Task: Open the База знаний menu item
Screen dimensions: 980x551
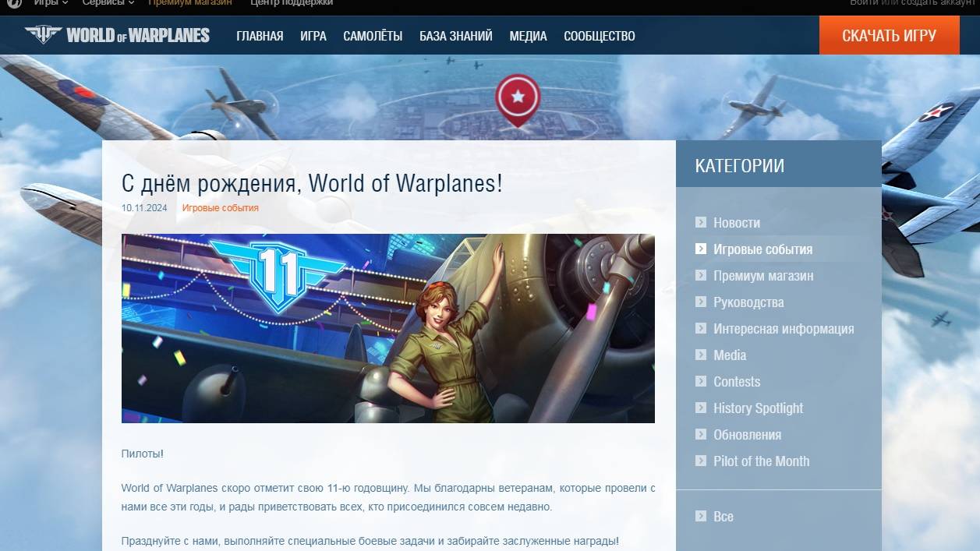Action: coord(456,36)
